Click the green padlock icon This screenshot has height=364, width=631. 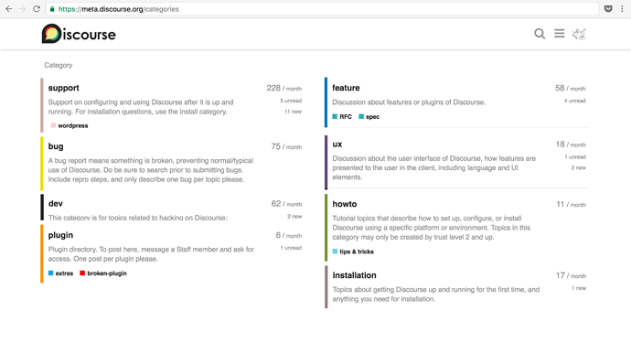point(52,9)
